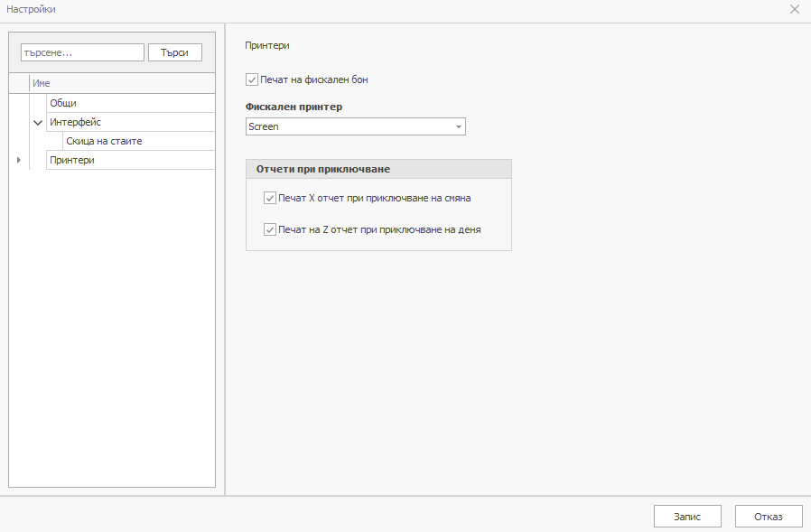Click the Търси search button
The image size is (811, 532).
(x=174, y=51)
